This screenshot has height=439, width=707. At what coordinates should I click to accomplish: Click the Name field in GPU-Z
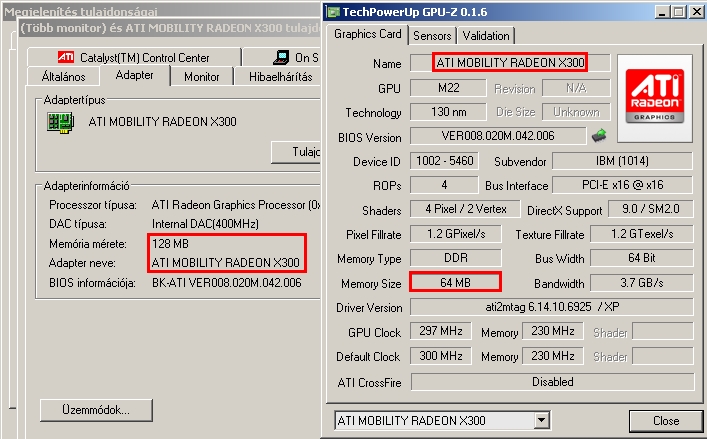pos(510,63)
